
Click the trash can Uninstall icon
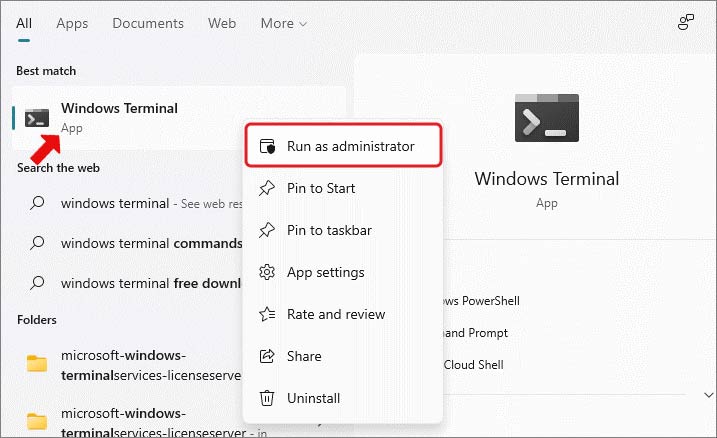coord(267,398)
